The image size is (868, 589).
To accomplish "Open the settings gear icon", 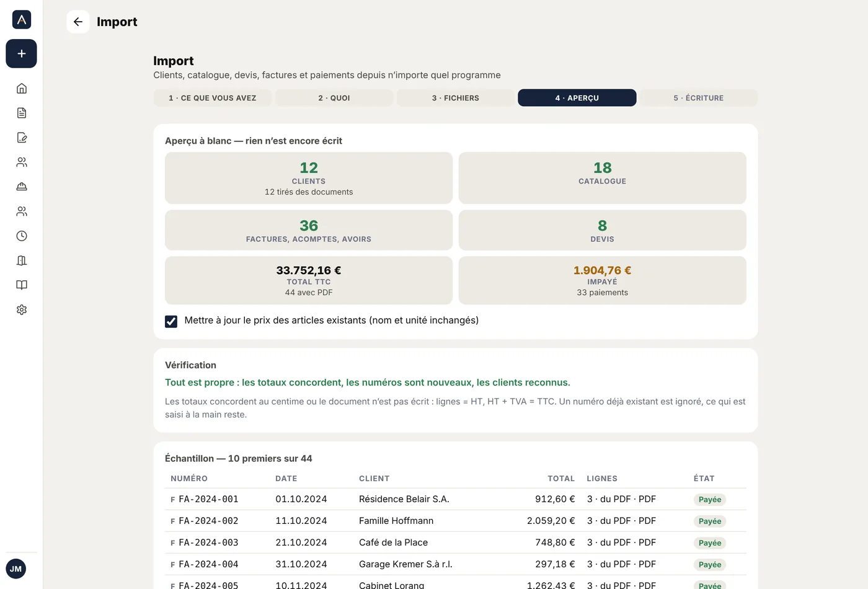I will (x=22, y=310).
